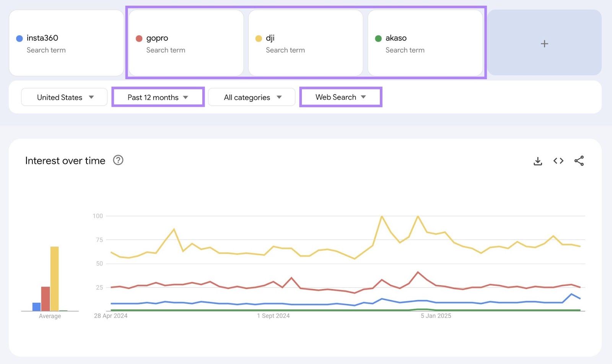Open the All categories dropdown
Image resolution: width=612 pixels, height=364 pixels.
252,97
